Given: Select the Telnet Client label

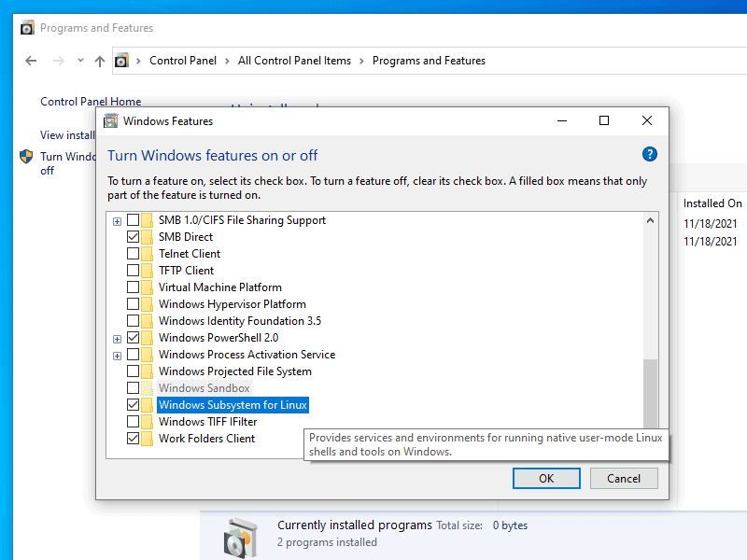Looking at the screenshot, I should pyautogui.click(x=190, y=254).
